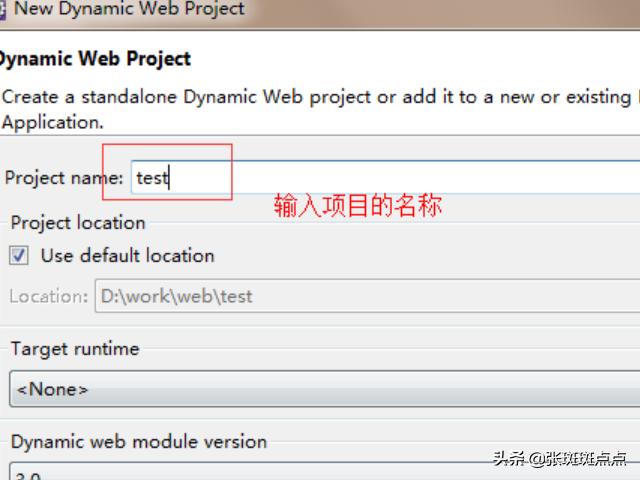Click the Dynamic web module version heading
Viewport: 640px width, 480px height.
pyautogui.click(x=139, y=442)
